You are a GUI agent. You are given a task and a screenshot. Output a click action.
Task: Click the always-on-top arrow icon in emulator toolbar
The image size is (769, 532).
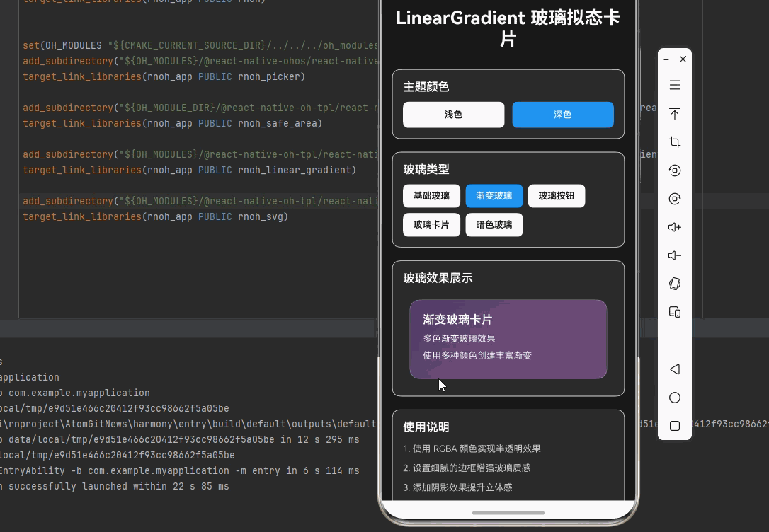[x=675, y=114]
